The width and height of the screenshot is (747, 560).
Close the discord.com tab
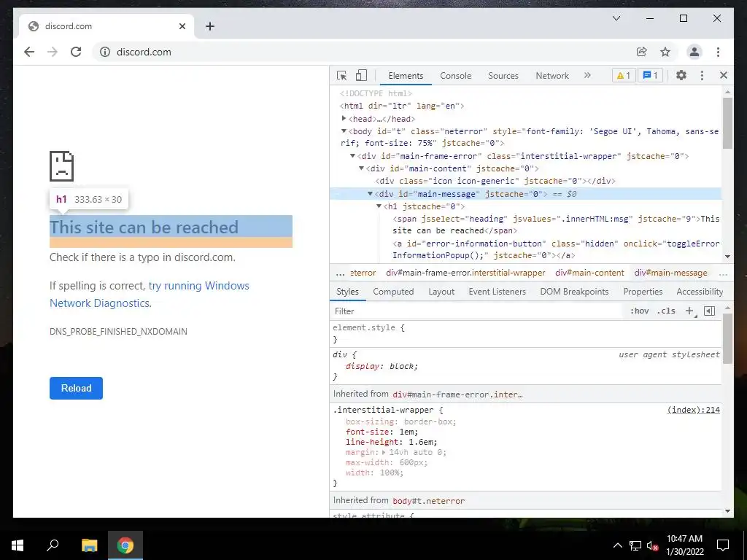point(182,26)
